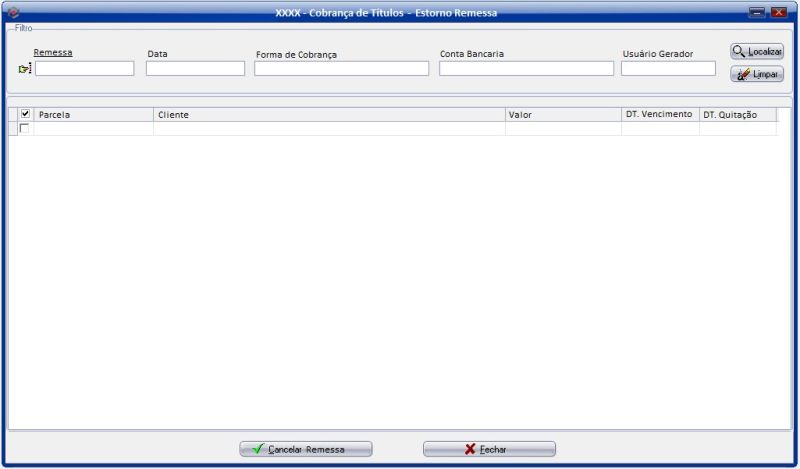Check the first row checkbox in grid
The image size is (800, 469).
click(x=24, y=128)
